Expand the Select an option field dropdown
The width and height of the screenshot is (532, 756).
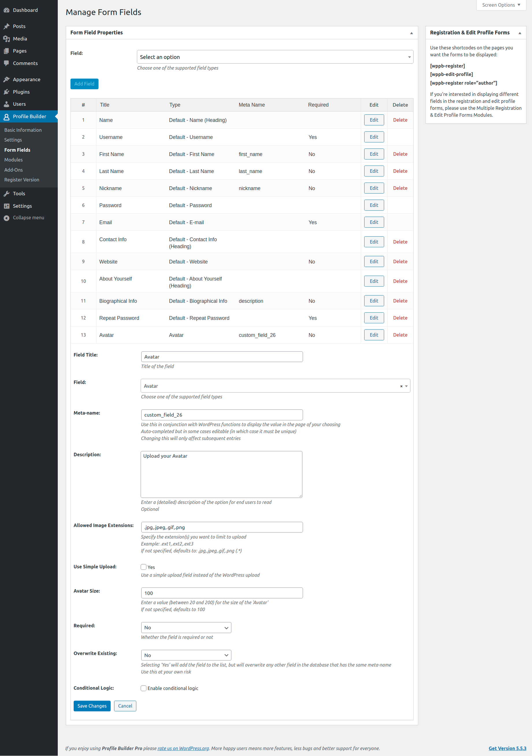(275, 57)
